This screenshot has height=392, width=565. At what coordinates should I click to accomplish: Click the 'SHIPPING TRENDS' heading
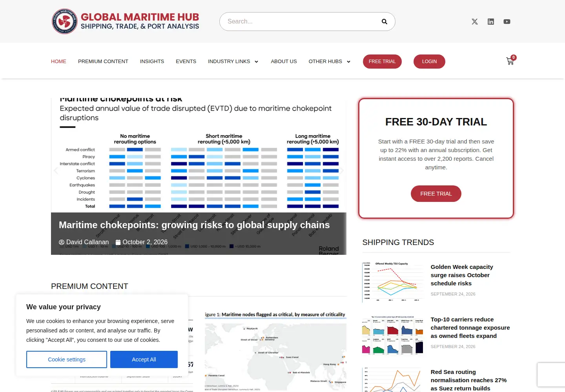coord(398,243)
